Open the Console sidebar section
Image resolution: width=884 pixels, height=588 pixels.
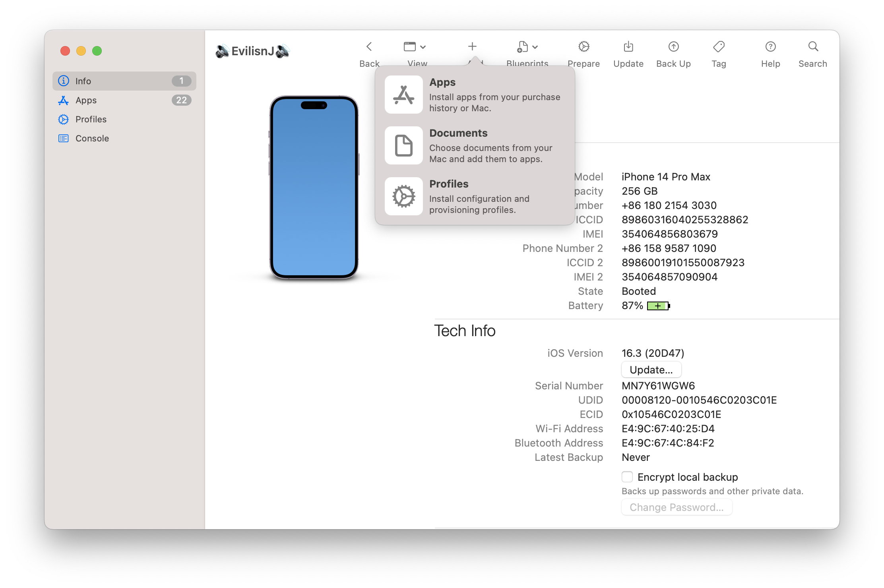click(x=92, y=138)
